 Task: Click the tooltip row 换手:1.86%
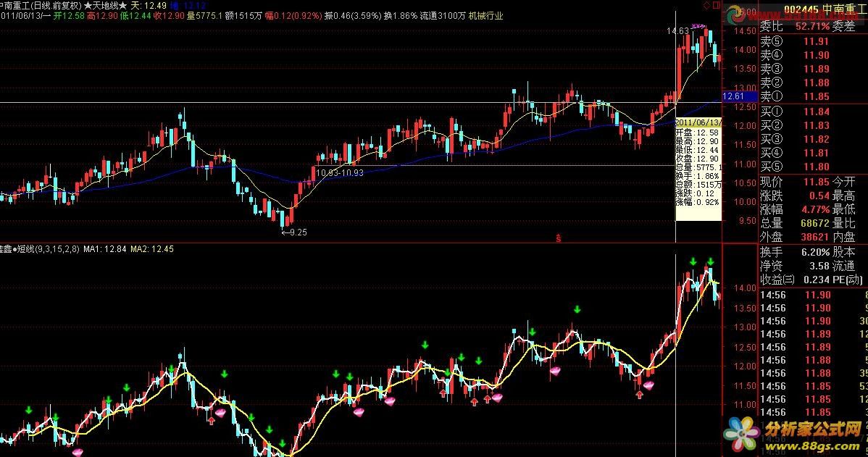point(698,176)
